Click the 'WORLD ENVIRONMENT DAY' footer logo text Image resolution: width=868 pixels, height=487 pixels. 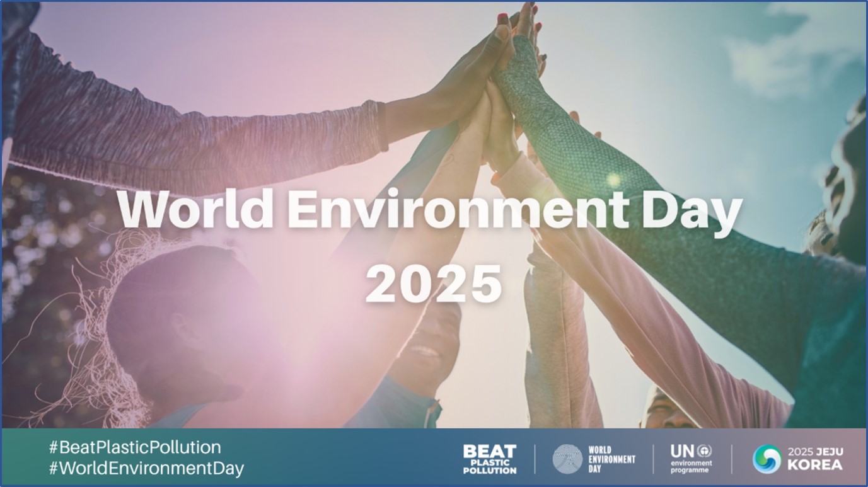coord(611,459)
